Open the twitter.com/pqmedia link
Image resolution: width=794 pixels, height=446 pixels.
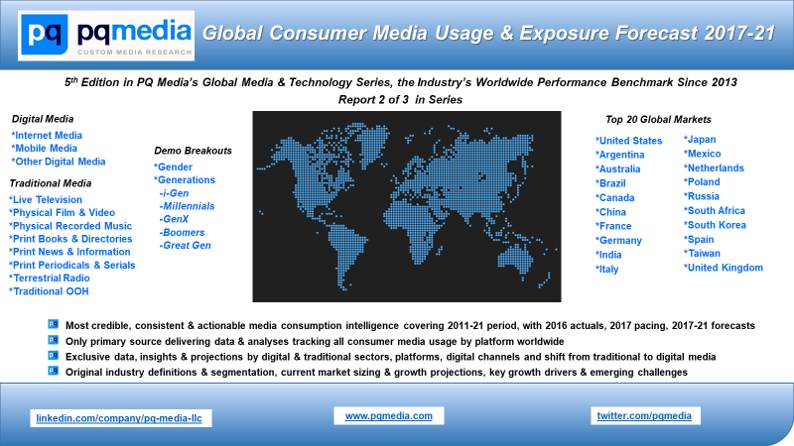click(644, 416)
